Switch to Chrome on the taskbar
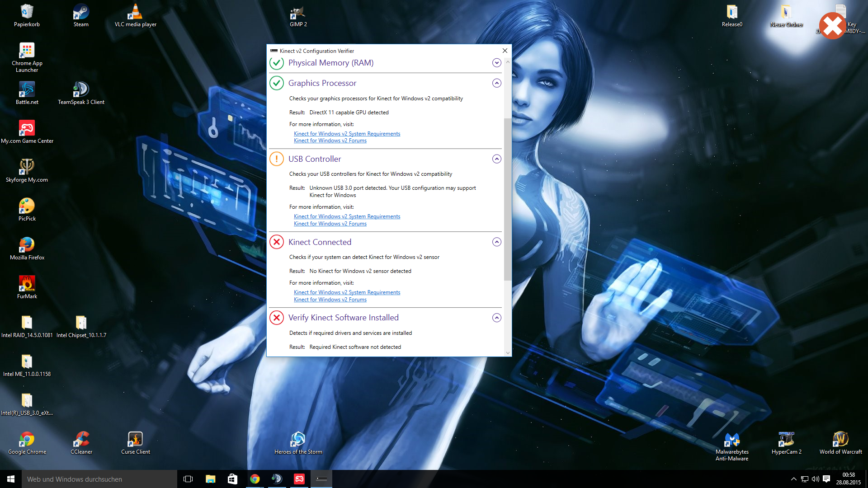The image size is (868, 488). (255, 479)
